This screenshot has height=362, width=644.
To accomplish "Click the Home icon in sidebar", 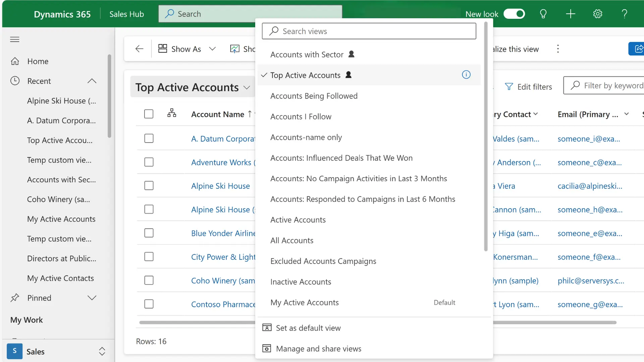I will click(15, 61).
